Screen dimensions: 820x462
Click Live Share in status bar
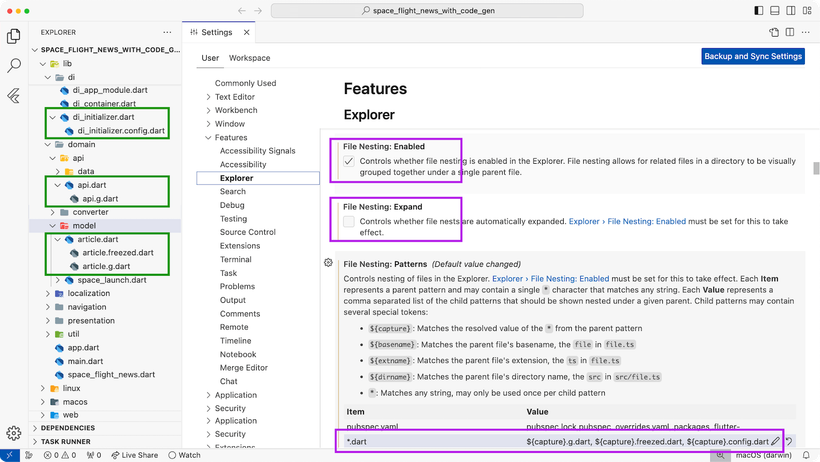coord(134,455)
